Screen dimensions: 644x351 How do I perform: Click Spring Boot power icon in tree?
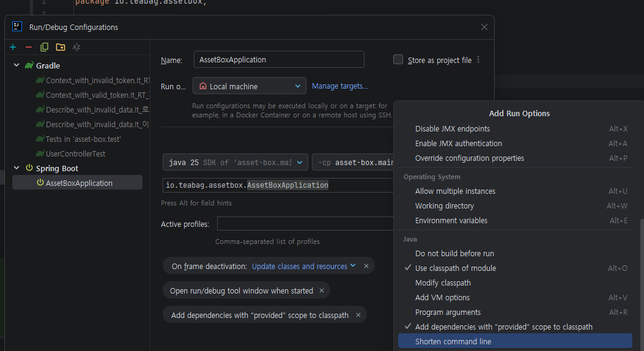coord(29,168)
